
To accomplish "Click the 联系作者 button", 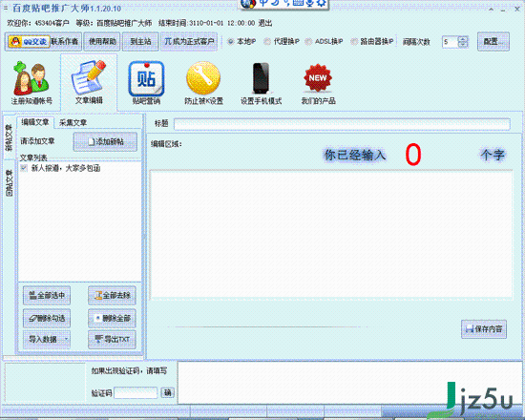I will point(65,42).
